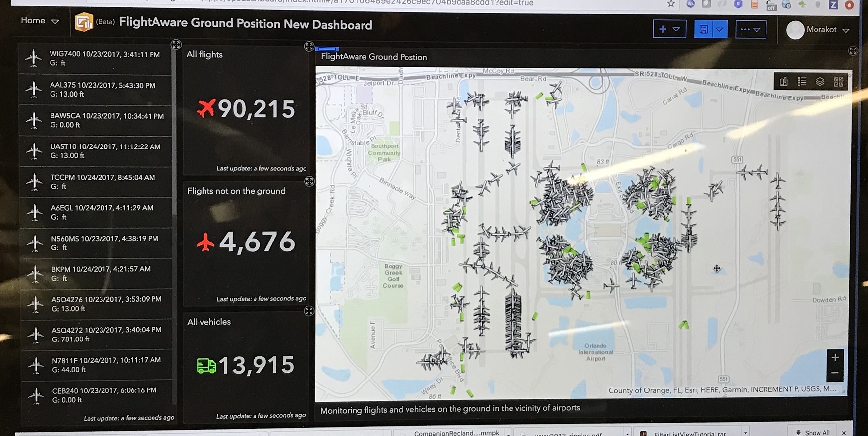Select the CEB240 flight in the list

(97, 395)
